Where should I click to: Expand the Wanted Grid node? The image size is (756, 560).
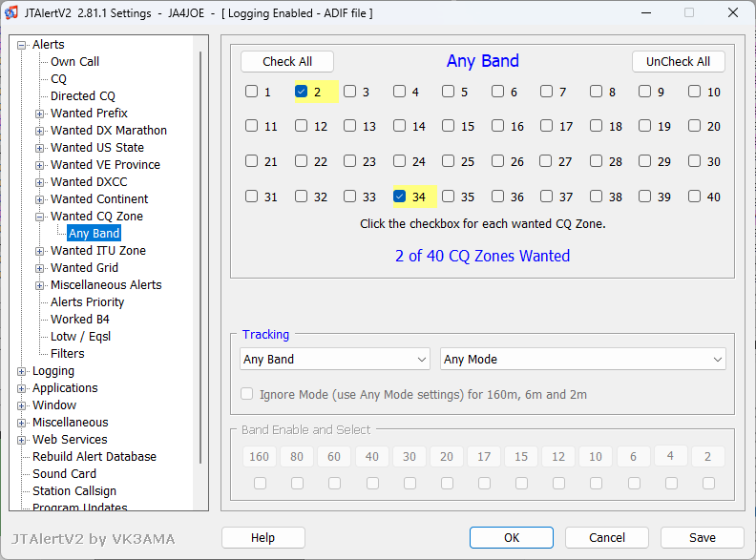pos(39,268)
